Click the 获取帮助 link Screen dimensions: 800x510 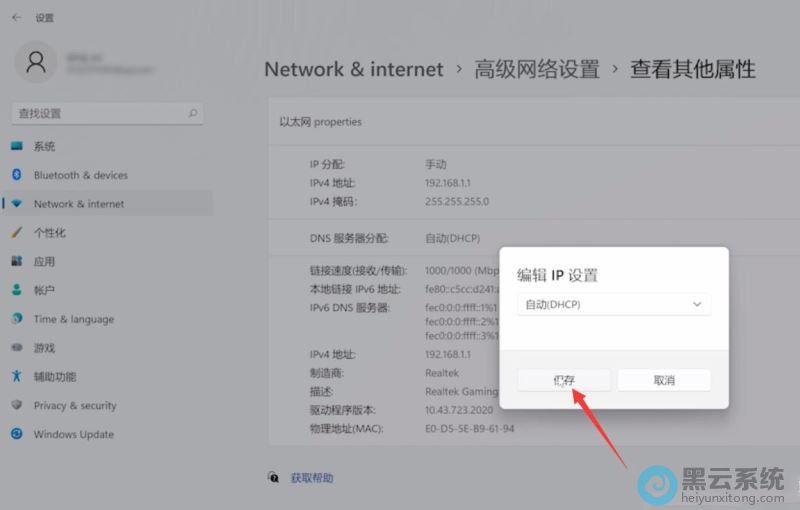(x=312, y=478)
